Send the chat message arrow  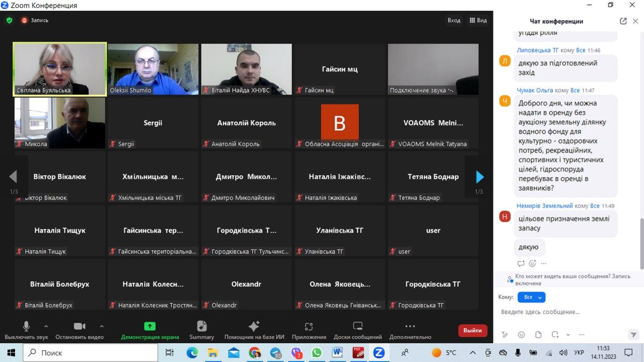633,335
